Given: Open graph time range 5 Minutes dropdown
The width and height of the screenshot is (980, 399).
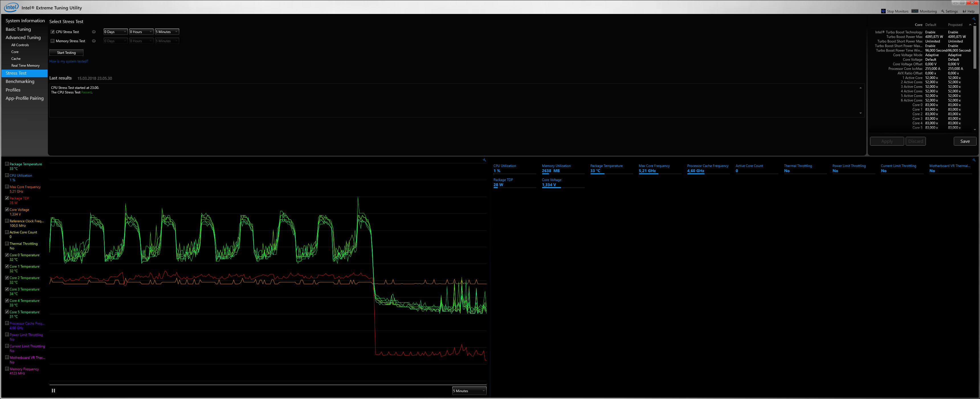Looking at the screenshot, I should coord(469,391).
